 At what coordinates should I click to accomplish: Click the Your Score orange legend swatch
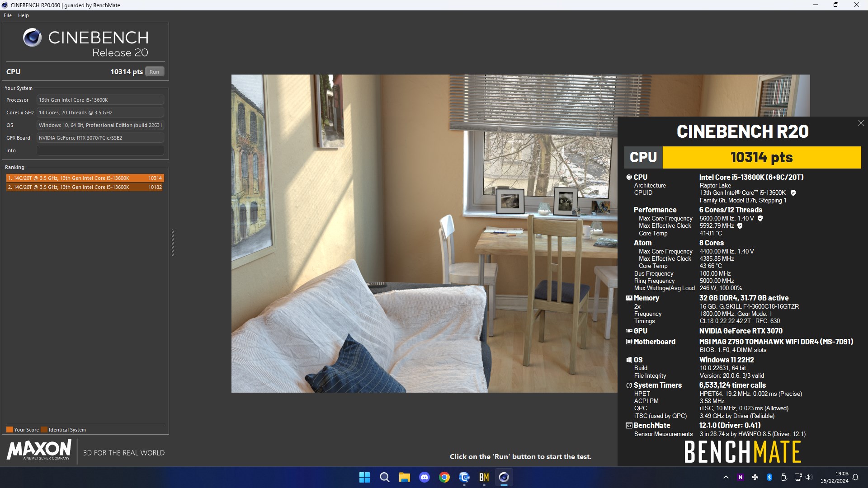(9, 430)
